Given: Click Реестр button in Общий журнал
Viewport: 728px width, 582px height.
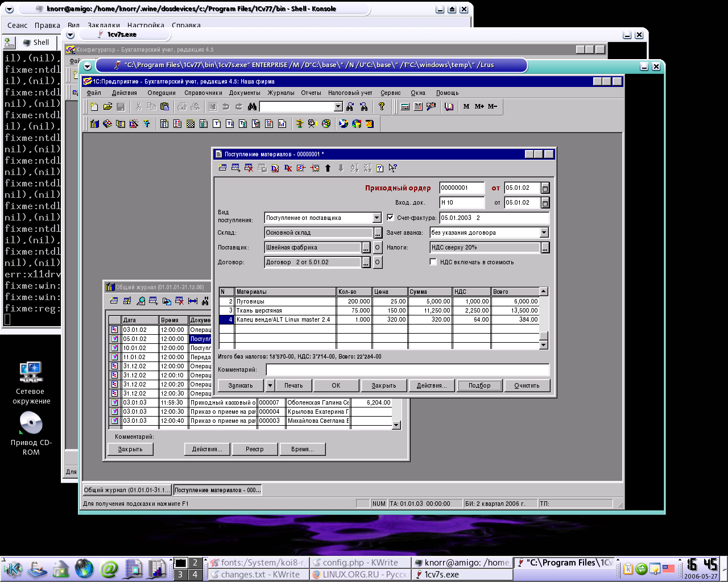Looking at the screenshot, I should (x=255, y=449).
